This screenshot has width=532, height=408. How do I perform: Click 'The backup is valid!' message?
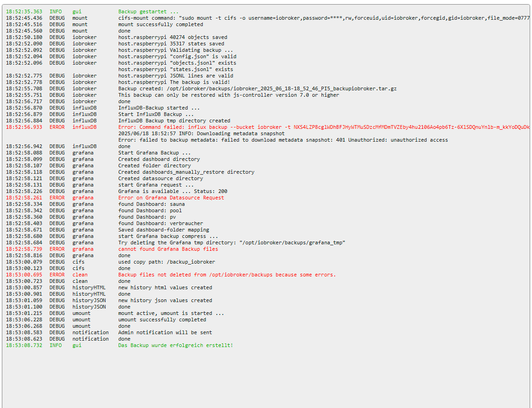pyautogui.click(x=174, y=83)
